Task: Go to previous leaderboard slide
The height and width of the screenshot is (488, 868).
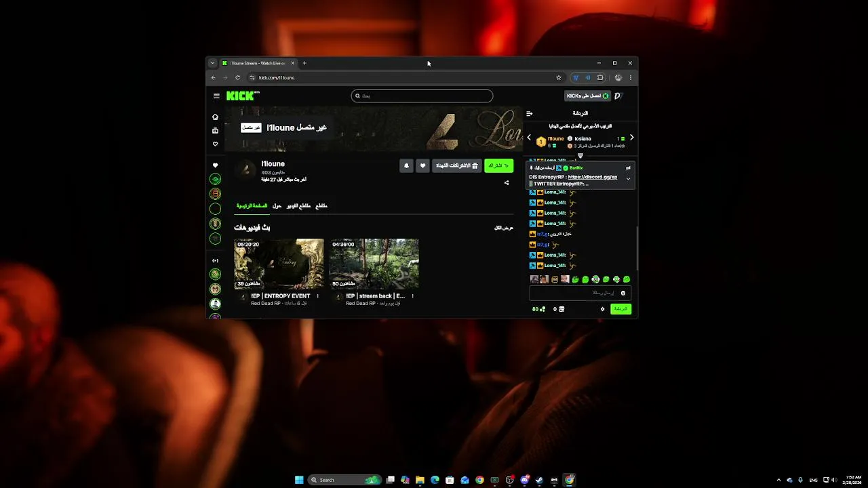Action: point(529,138)
